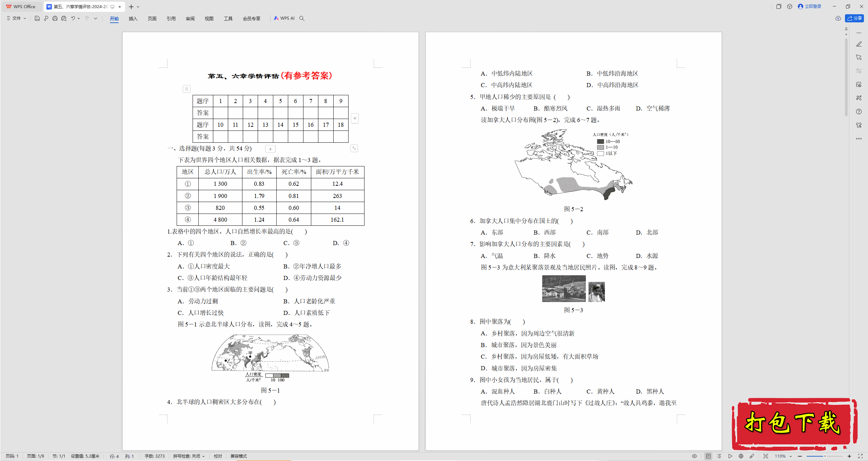Click the window multi-view icon in title bar
The image size is (868, 461).
click(x=779, y=6)
